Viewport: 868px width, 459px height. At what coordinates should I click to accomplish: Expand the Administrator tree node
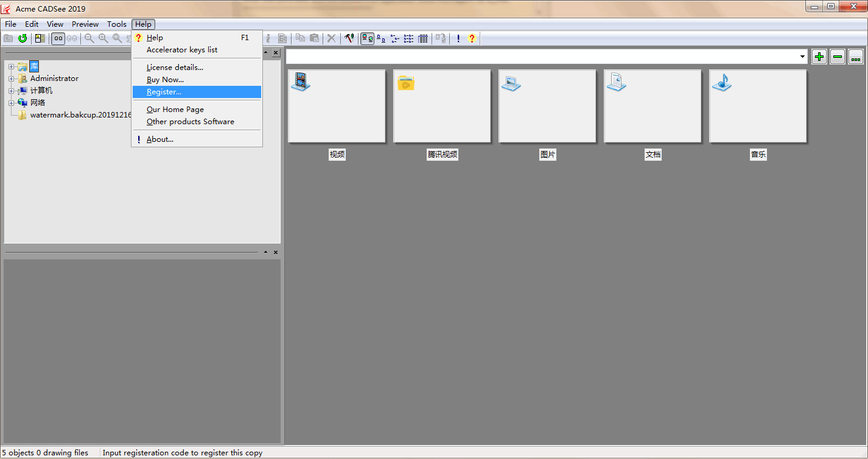11,79
